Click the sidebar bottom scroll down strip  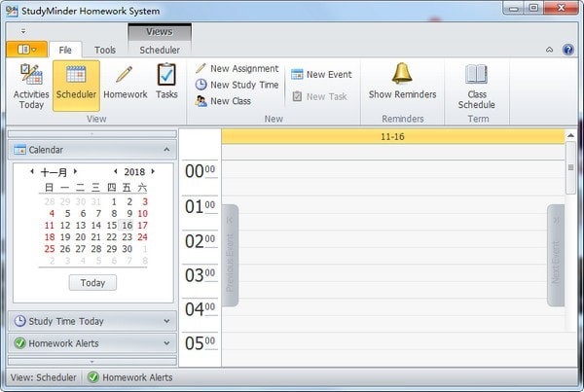[92, 361]
